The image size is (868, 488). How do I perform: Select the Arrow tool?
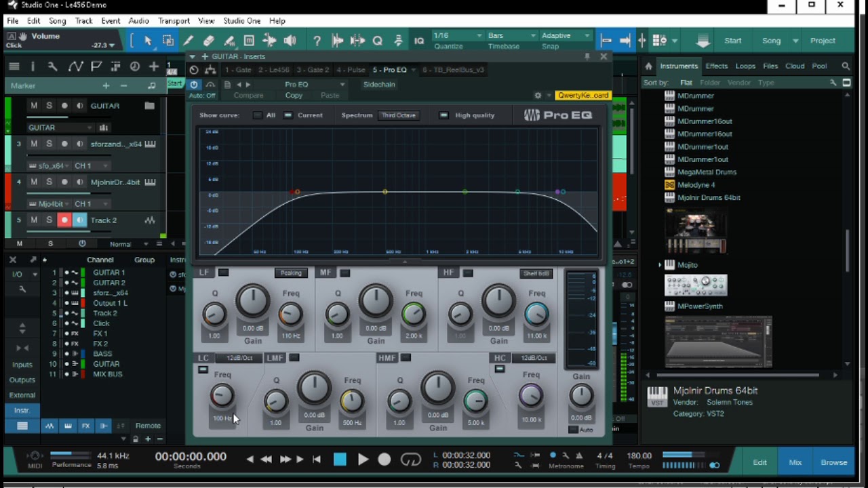149,41
